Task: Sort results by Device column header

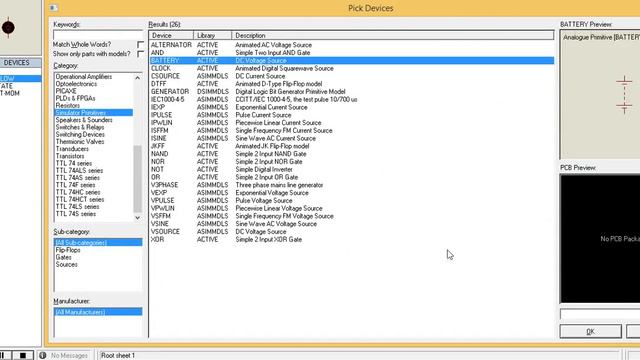Action: pyautogui.click(x=171, y=36)
